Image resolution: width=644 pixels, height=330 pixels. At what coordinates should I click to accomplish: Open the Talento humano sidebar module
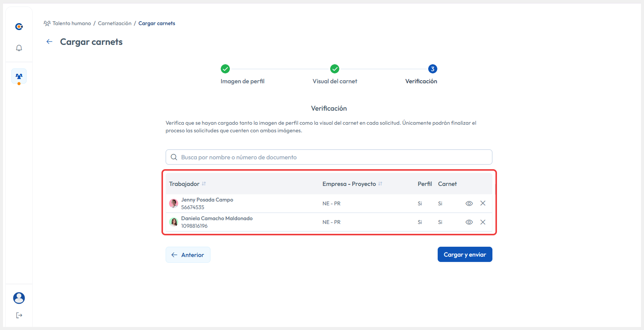[x=19, y=76]
